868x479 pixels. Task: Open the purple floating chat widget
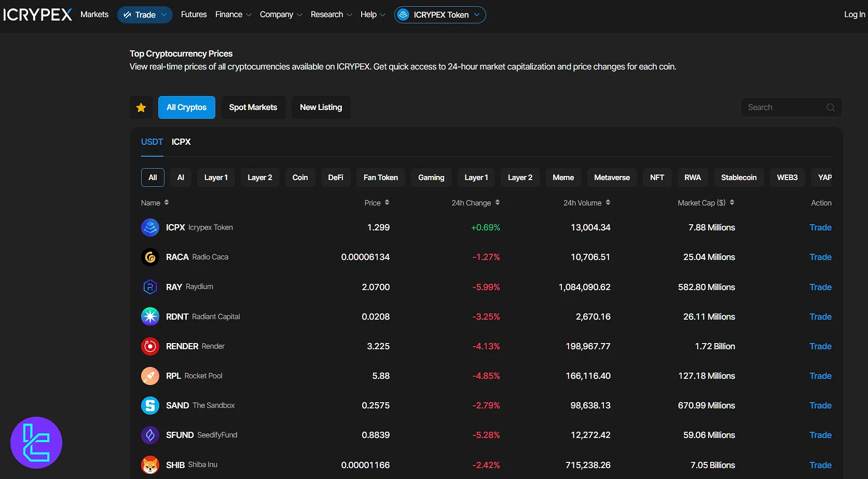click(36, 443)
